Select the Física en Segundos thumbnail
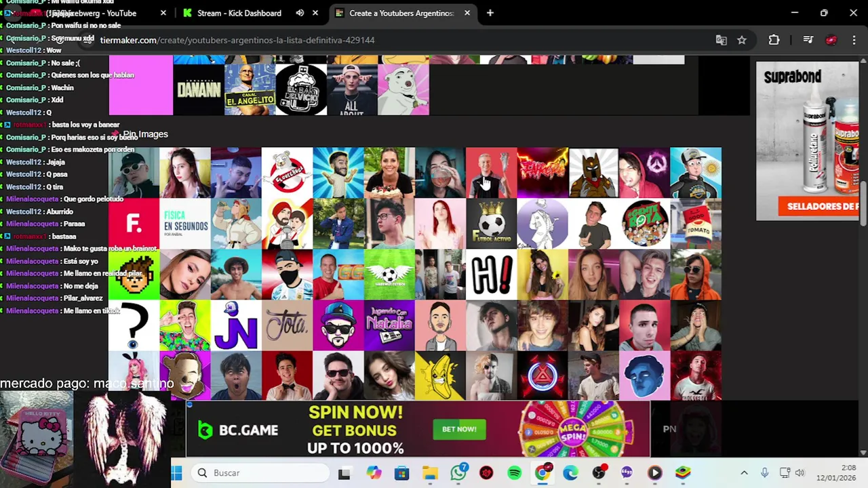Image resolution: width=868 pixels, height=488 pixels. pyautogui.click(x=185, y=224)
